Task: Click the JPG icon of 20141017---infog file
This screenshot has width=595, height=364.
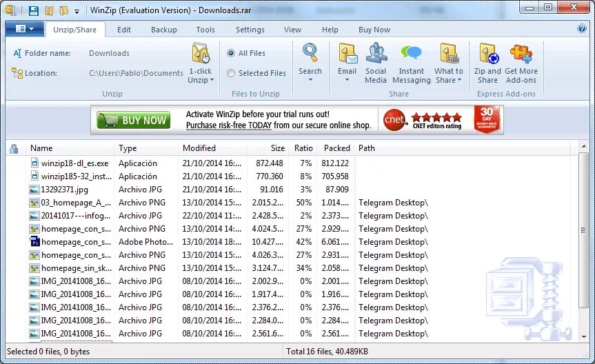Action: pyautogui.click(x=34, y=216)
